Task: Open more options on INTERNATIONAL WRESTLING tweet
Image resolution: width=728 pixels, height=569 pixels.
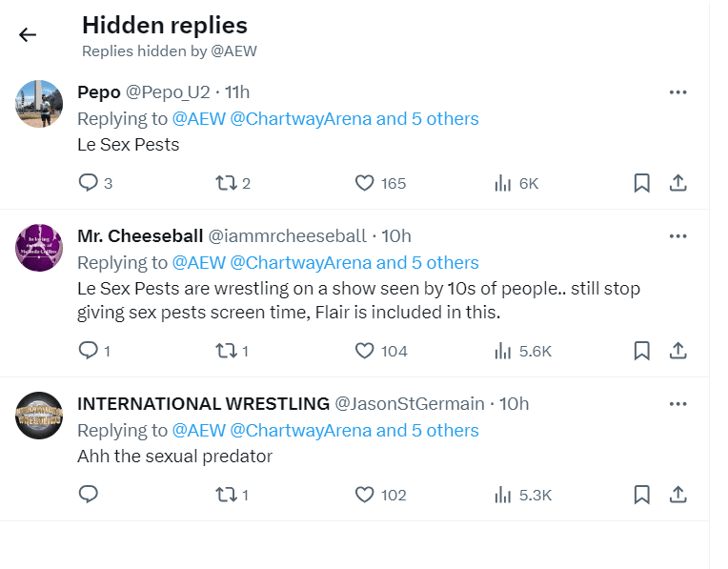Action: 678,404
